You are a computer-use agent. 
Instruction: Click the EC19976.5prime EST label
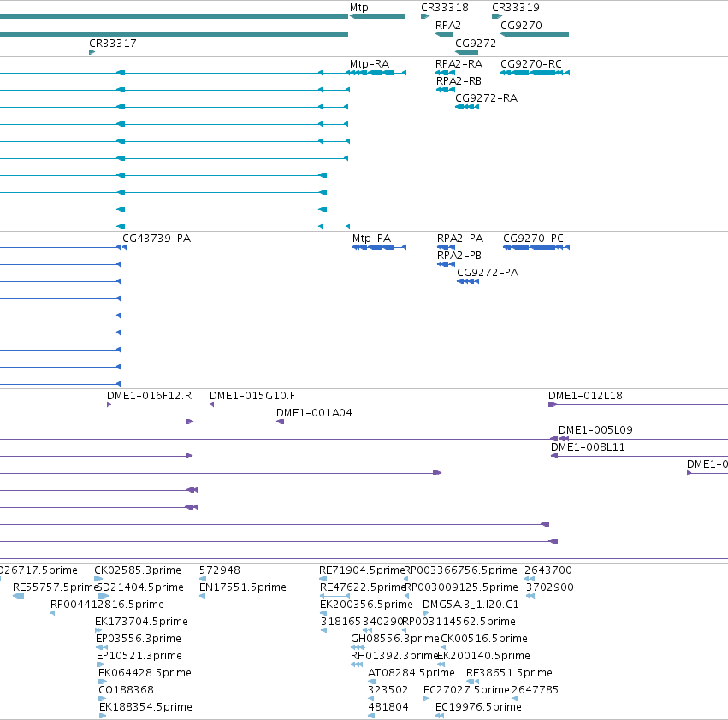[x=479, y=707]
